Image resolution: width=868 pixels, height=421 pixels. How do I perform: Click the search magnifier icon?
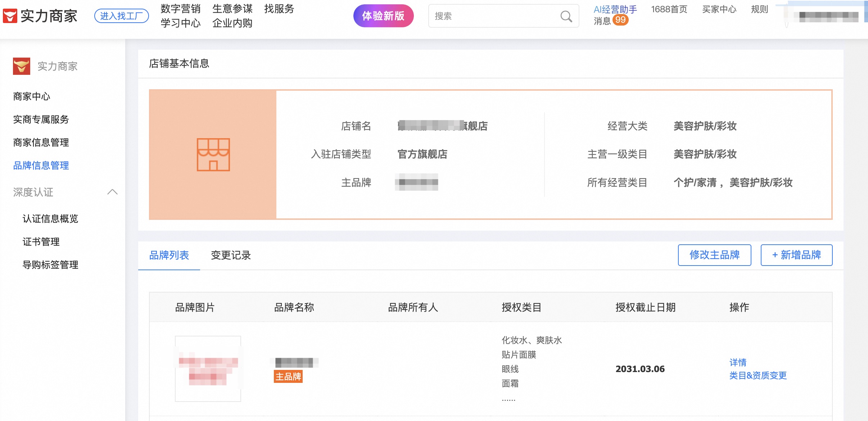point(566,16)
